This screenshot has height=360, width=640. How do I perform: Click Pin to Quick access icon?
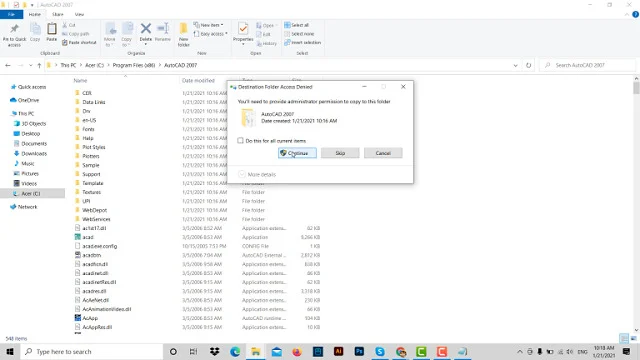click(x=14, y=29)
